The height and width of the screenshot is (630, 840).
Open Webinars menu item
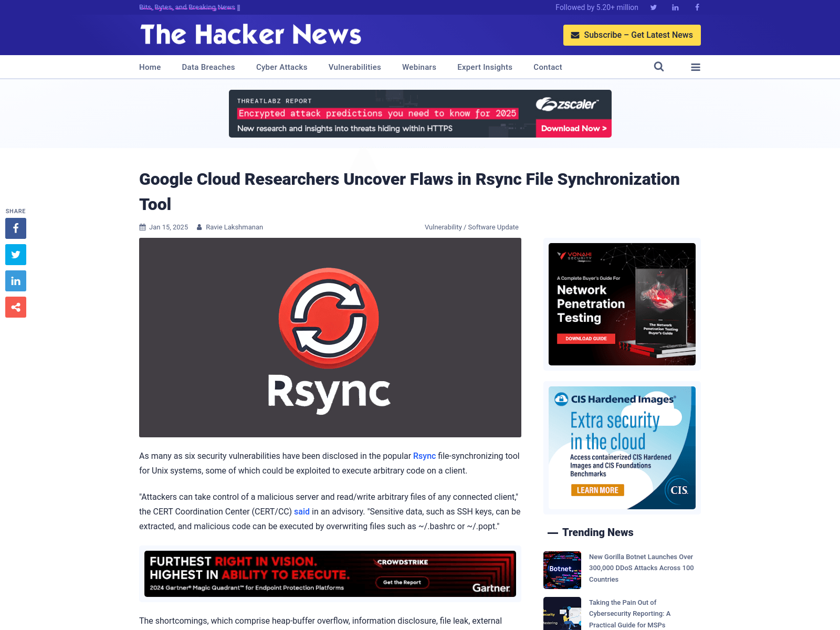point(419,67)
